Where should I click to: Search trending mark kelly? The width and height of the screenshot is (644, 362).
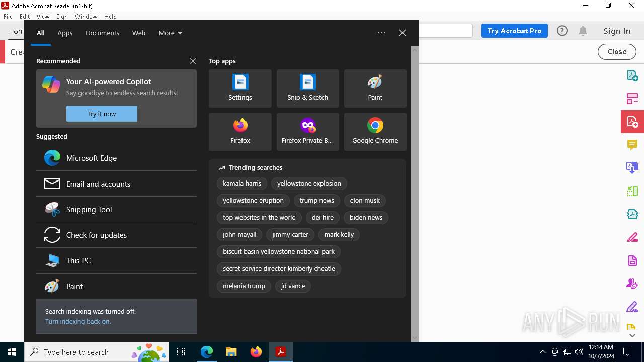click(339, 235)
